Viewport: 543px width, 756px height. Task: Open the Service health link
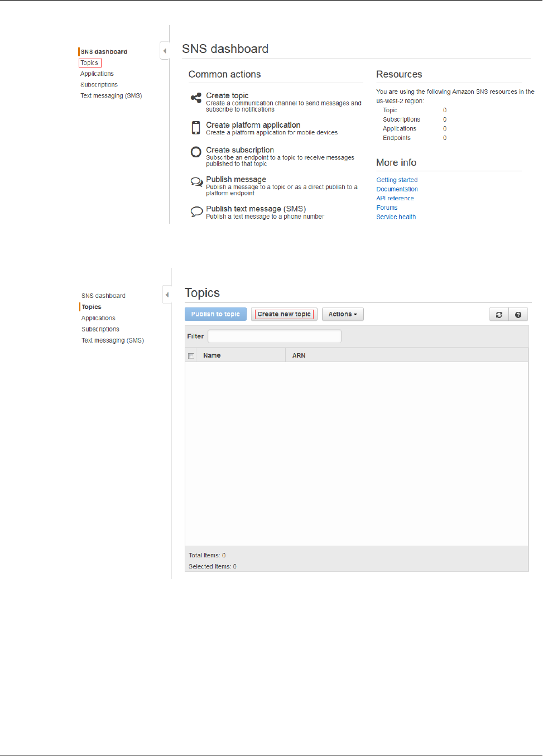[x=396, y=217]
